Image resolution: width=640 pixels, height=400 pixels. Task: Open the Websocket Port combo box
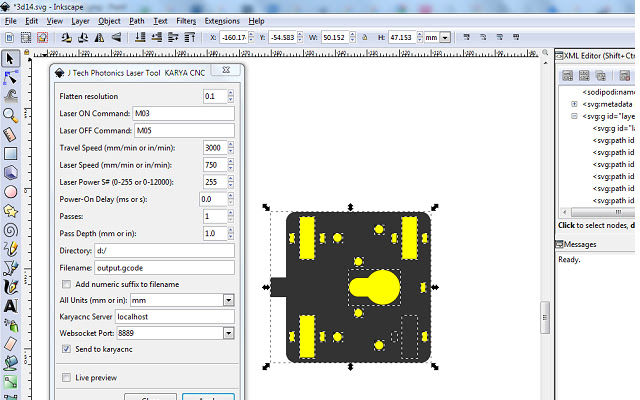pos(229,332)
